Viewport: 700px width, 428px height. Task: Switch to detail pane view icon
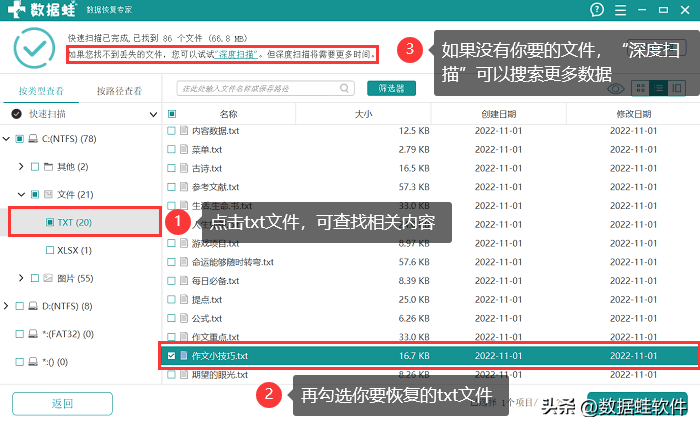[677, 88]
